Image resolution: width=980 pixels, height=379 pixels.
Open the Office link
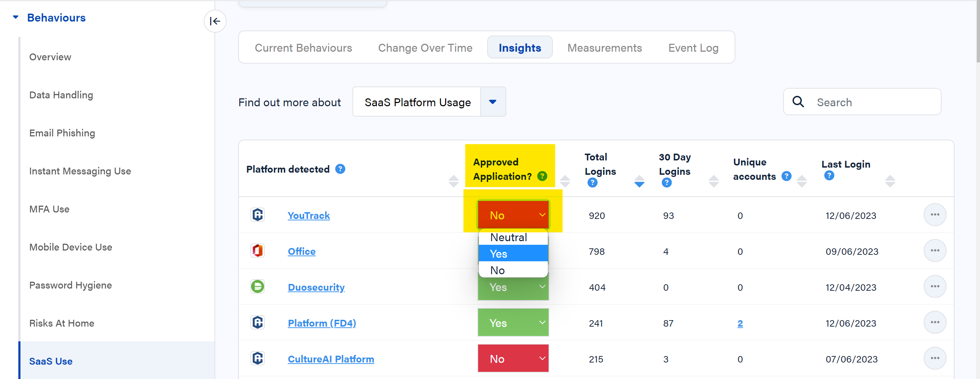pyautogui.click(x=301, y=251)
